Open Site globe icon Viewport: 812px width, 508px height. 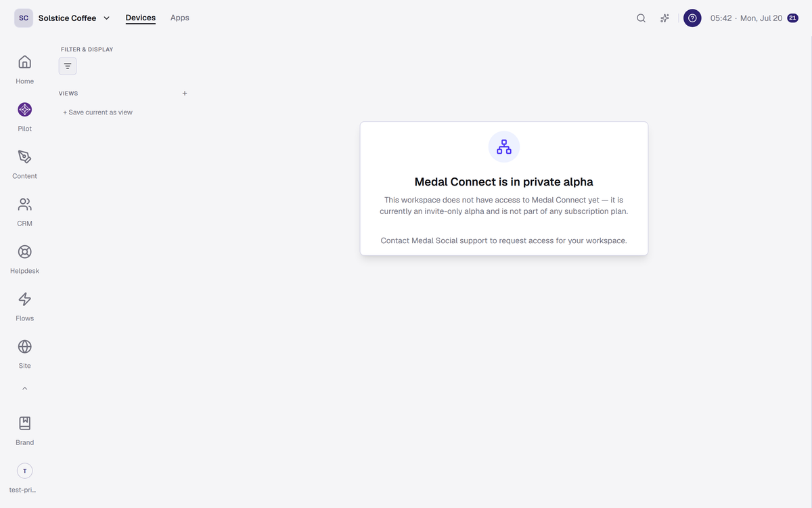pyautogui.click(x=24, y=347)
